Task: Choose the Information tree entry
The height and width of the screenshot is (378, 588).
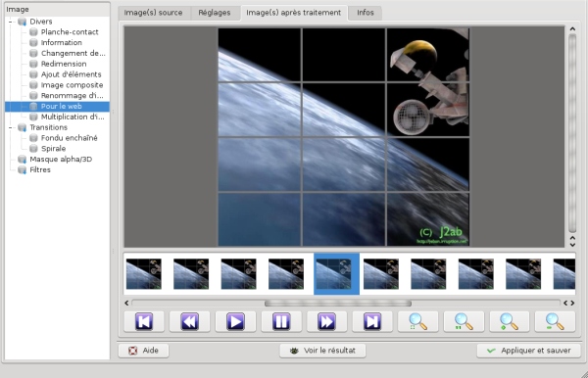Action: tap(61, 43)
